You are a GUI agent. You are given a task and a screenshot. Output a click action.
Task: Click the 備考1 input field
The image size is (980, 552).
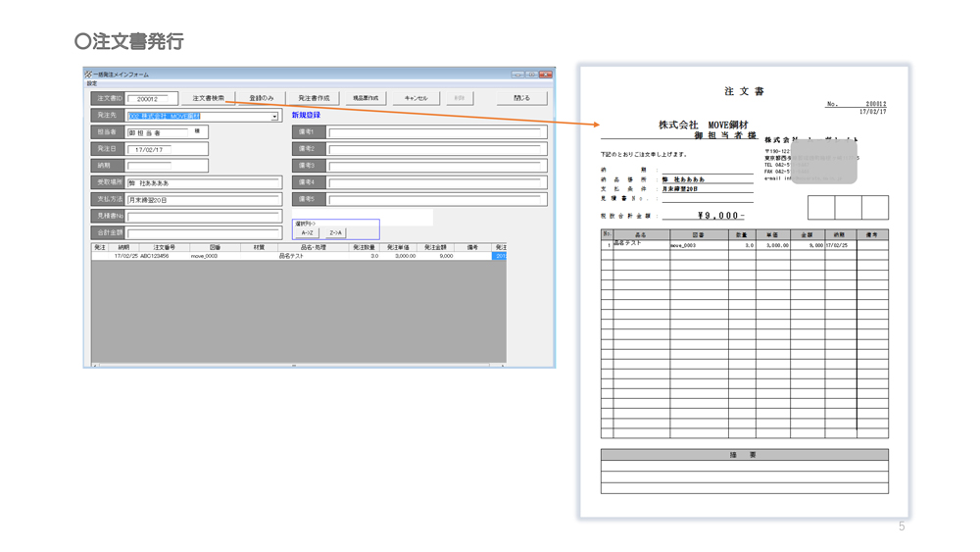pyautogui.click(x=436, y=132)
